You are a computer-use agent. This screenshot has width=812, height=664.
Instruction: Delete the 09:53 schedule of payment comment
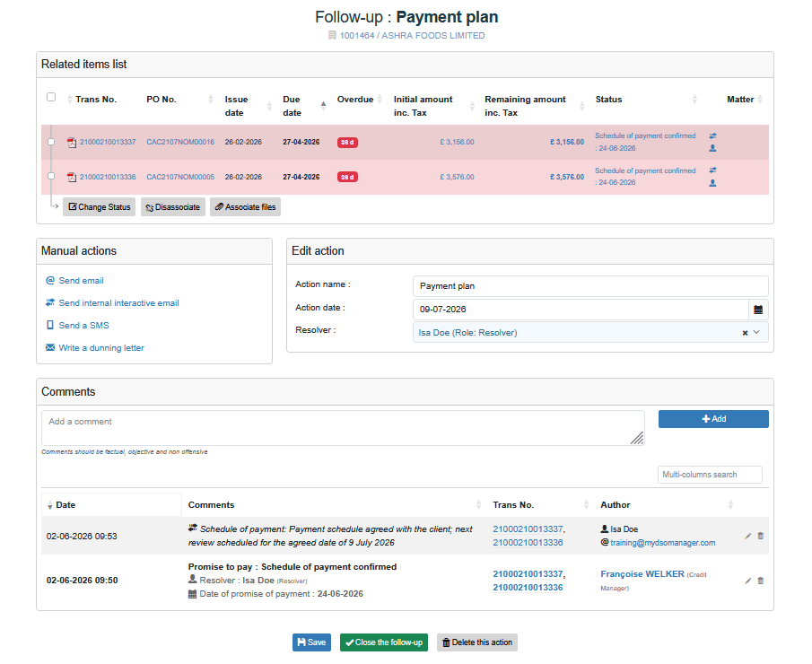[760, 536]
